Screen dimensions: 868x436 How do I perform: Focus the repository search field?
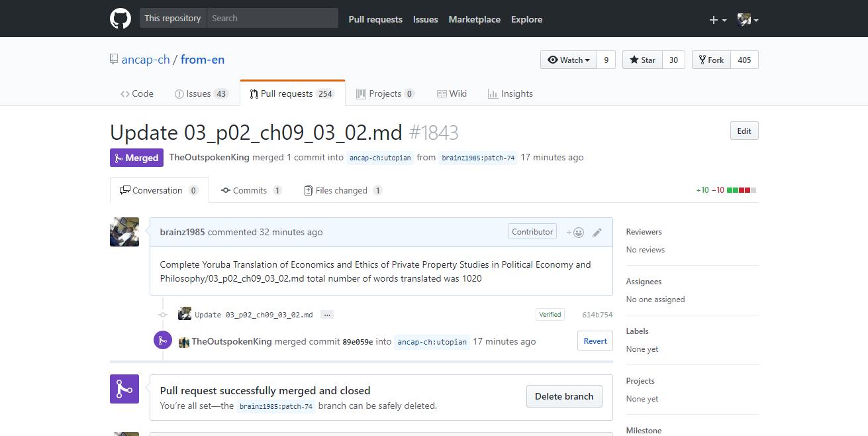pyautogui.click(x=272, y=19)
